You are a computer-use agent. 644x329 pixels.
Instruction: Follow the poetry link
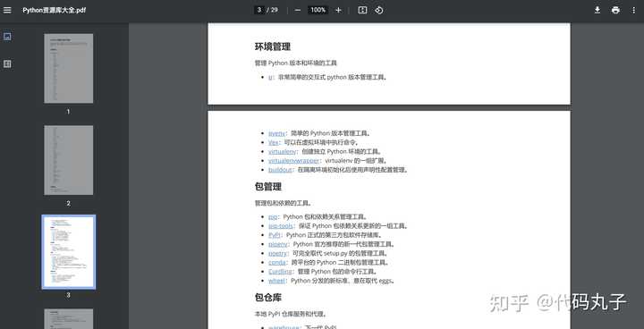pyautogui.click(x=277, y=253)
